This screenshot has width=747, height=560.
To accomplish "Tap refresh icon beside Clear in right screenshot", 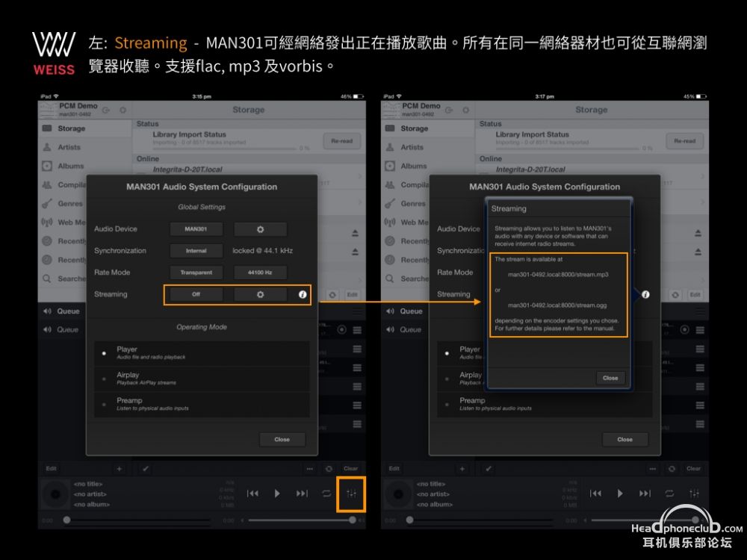I will (672, 469).
